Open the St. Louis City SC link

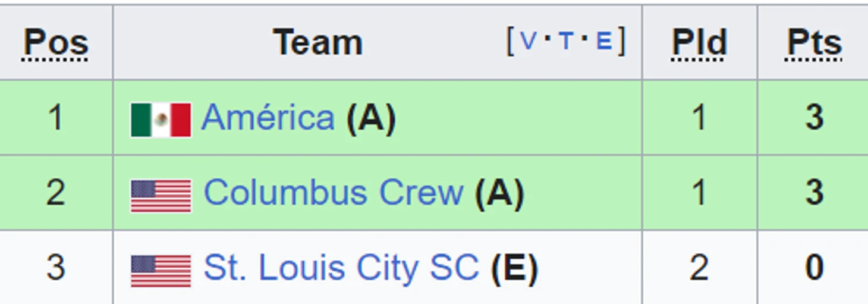point(341,268)
